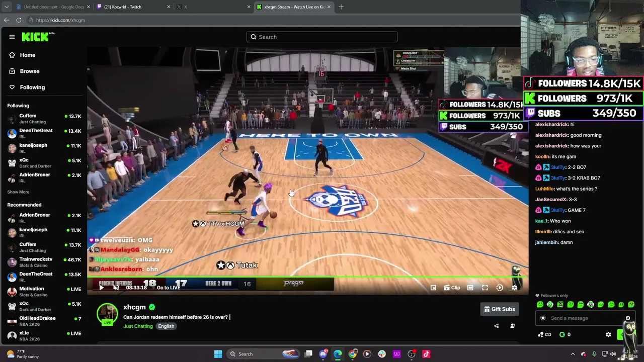Click the address bar URL
This screenshot has width=644, height=362.
[x=60, y=20]
